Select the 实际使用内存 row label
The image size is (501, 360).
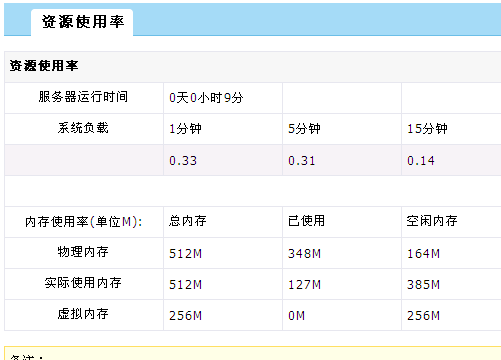click(83, 283)
